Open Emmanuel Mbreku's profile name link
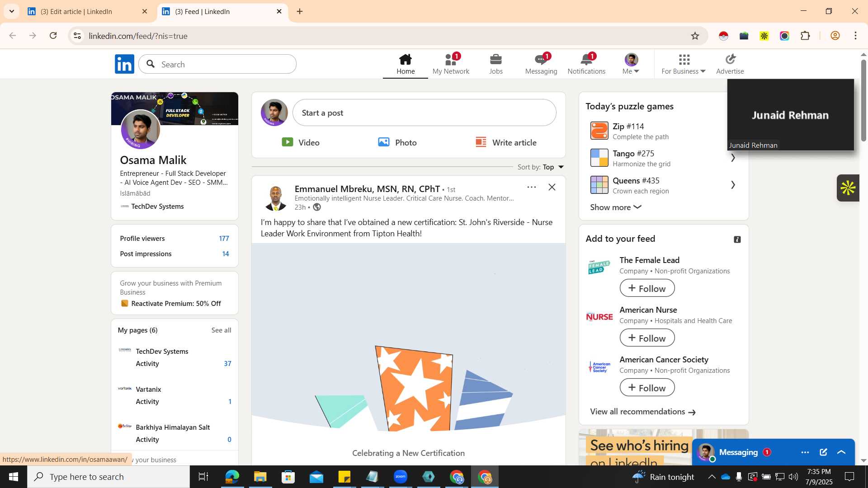The height and width of the screenshot is (488, 868). [x=367, y=189]
